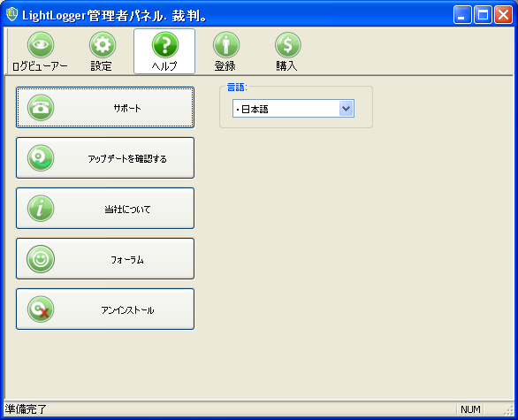Open the 言語 language combo box
The image size is (518, 420).
point(293,109)
